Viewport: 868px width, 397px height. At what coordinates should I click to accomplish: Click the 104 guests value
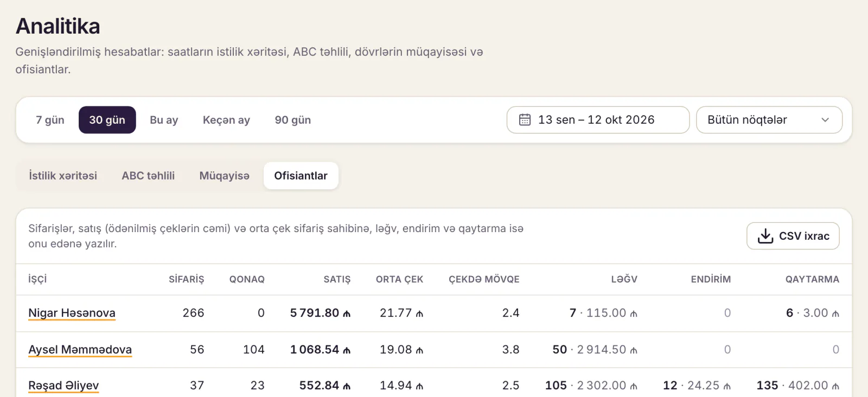253,350
